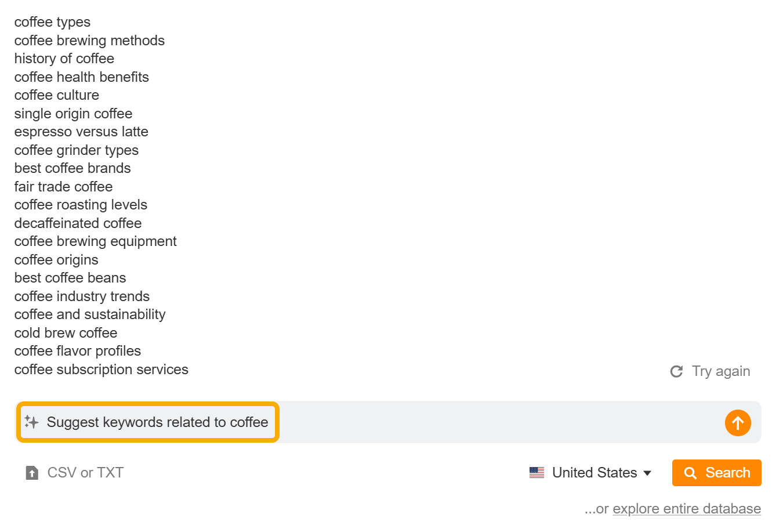Select the "coffee types" suggestion
772x532 pixels.
tap(52, 22)
